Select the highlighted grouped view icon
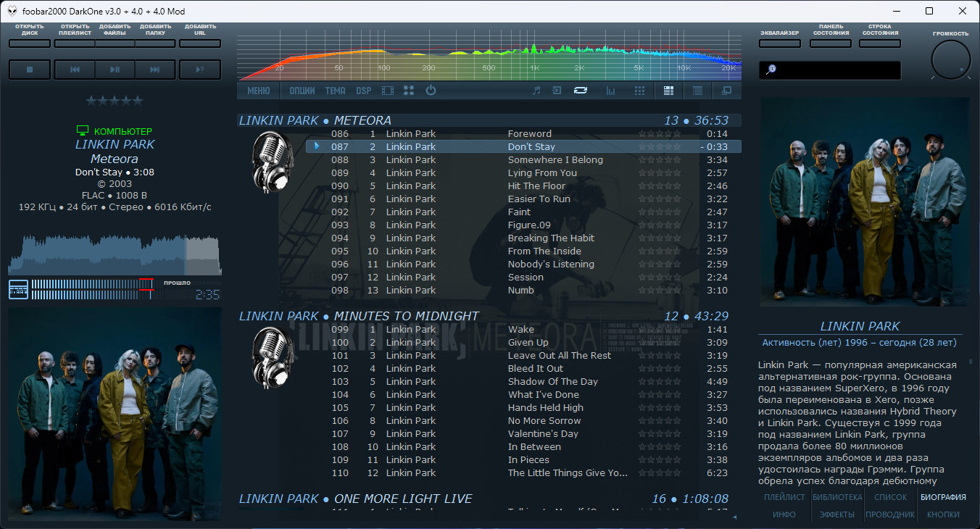Viewport: 980px width, 529px height. point(669,91)
